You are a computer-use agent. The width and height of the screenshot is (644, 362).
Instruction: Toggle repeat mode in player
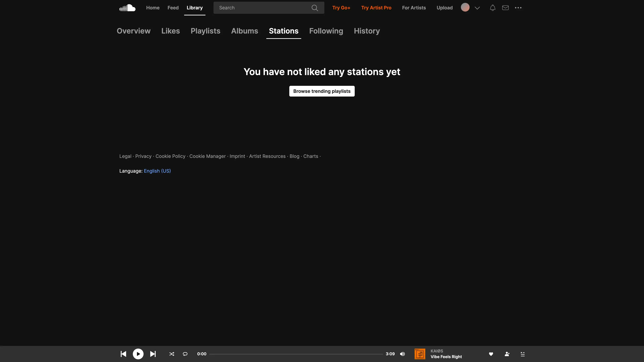[185, 354]
